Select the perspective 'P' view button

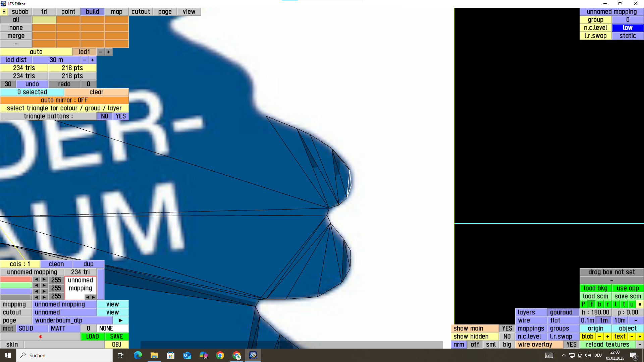584,304
